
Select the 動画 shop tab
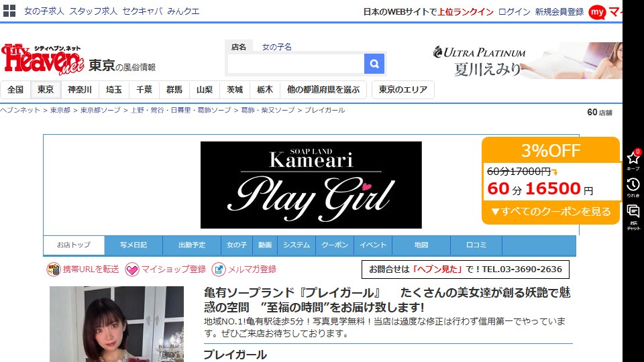(265, 245)
